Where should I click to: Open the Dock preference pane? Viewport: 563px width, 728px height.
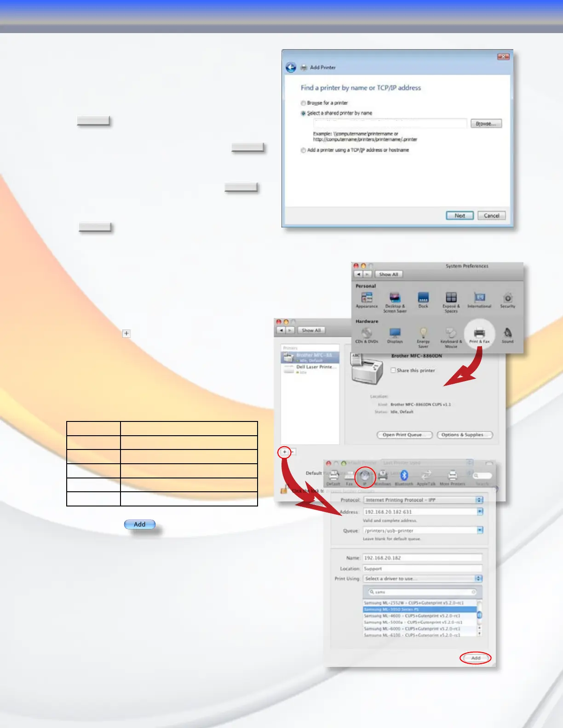tap(423, 300)
